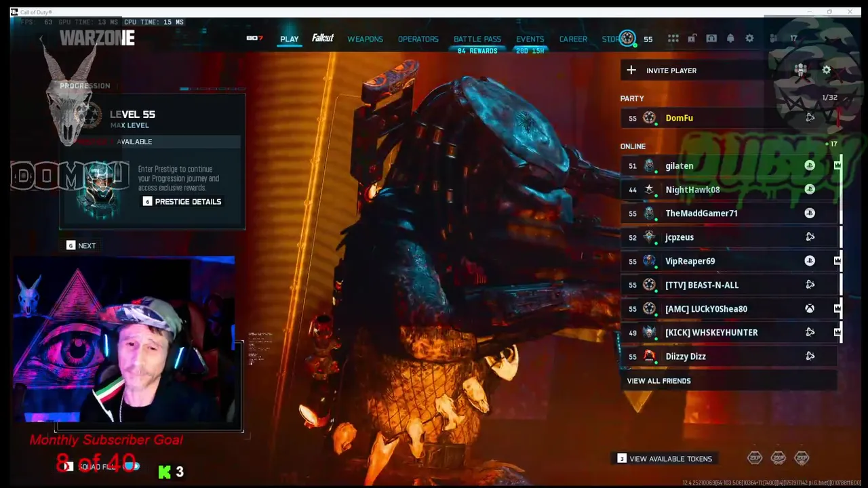Switch to the PLAY tab
868x488 pixels.
(290, 39)
